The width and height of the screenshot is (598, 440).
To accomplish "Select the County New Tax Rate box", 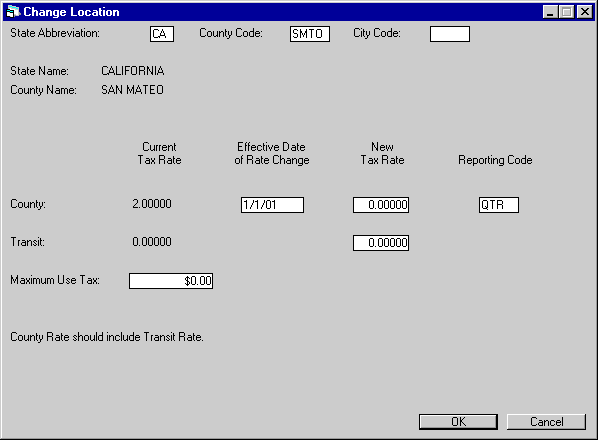I will [x=381, y=205].
